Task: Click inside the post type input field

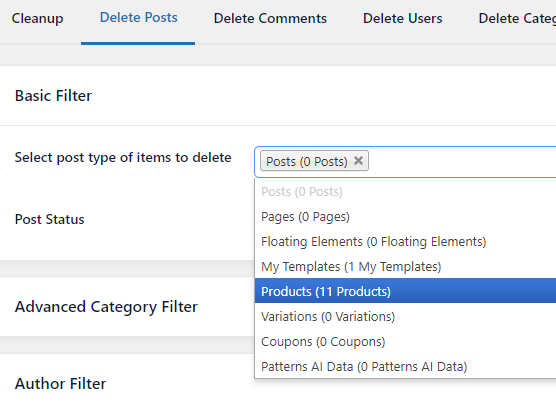Action: coord(461,162)
